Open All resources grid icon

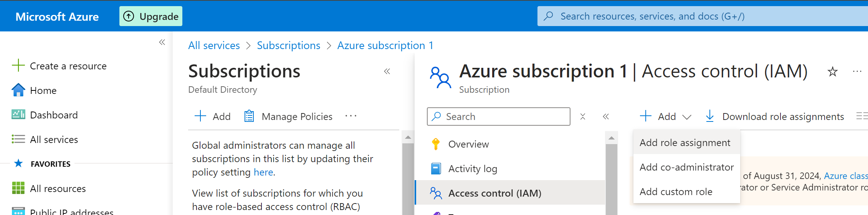coord(18,188)
